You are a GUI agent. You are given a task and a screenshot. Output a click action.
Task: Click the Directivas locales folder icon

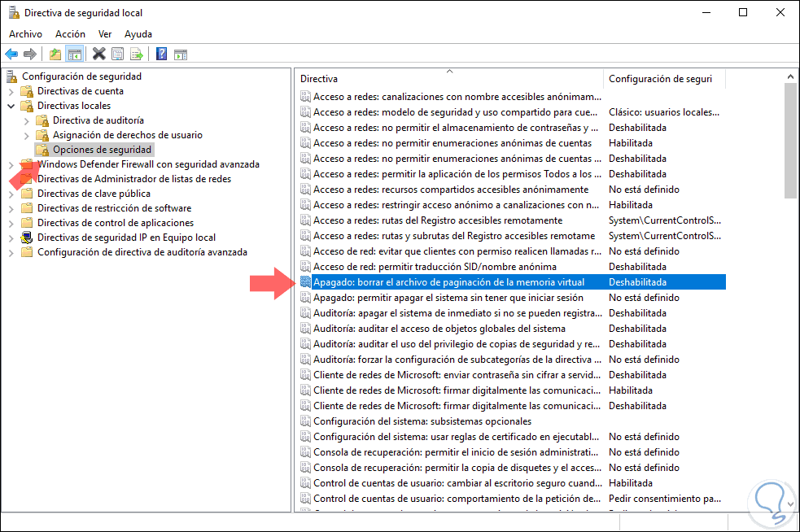(x=27, y=106)
